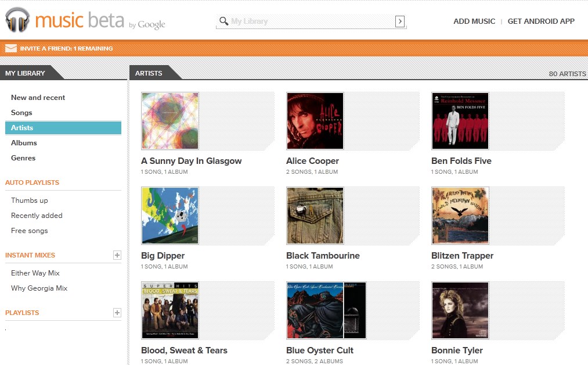588x365 pixels.
Task: Click '2 SONGS, 1 ALBUM' under Blitzen Trapper
Action: tap(457, 267)
